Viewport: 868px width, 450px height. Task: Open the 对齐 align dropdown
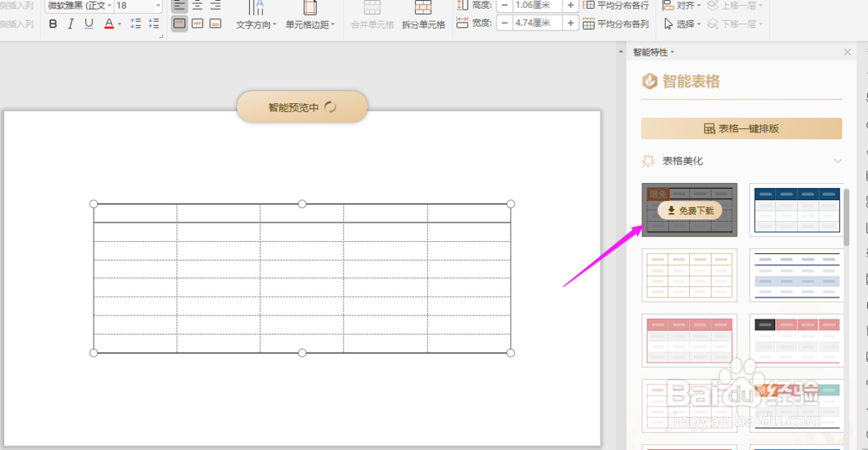point(681,5)
